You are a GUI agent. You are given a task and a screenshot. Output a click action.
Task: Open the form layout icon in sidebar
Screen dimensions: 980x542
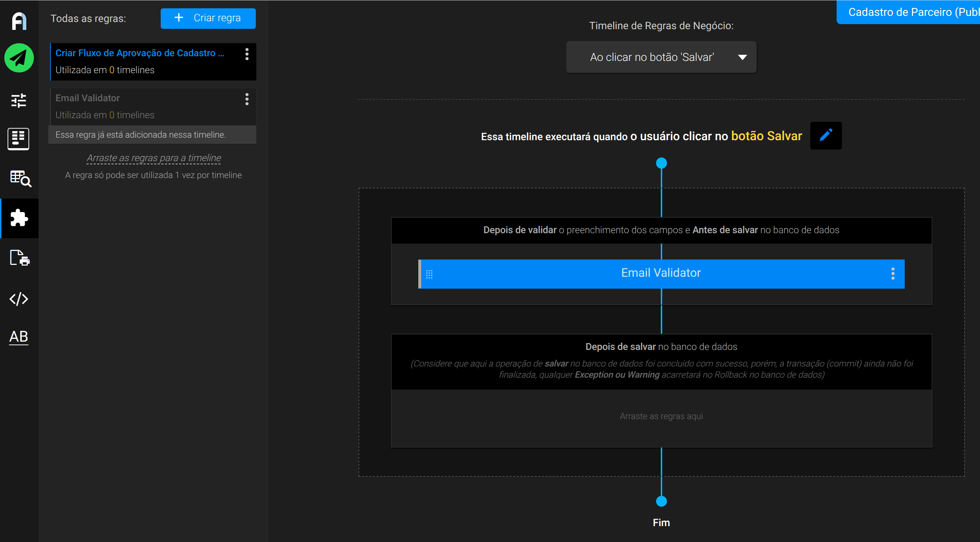(x=19, y=138)
